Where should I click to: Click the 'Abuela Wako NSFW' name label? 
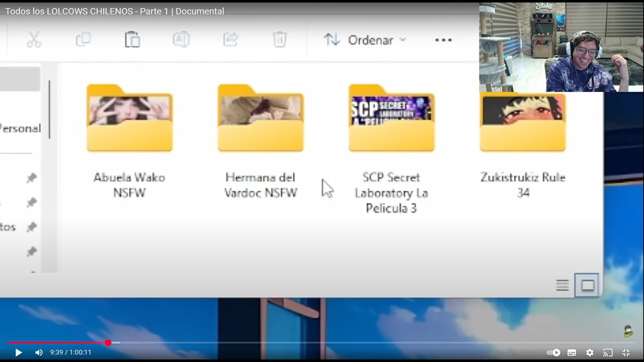[x=129, y=185]
